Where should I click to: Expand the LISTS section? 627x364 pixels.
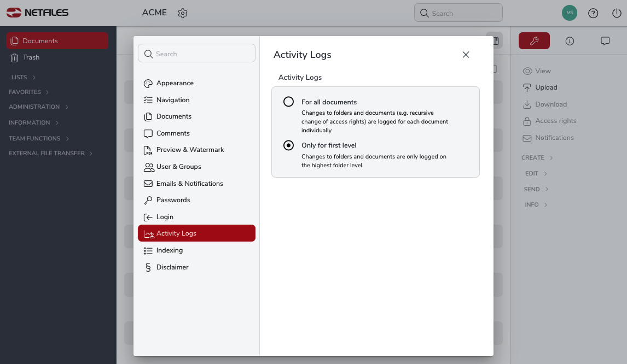[23, 77]
